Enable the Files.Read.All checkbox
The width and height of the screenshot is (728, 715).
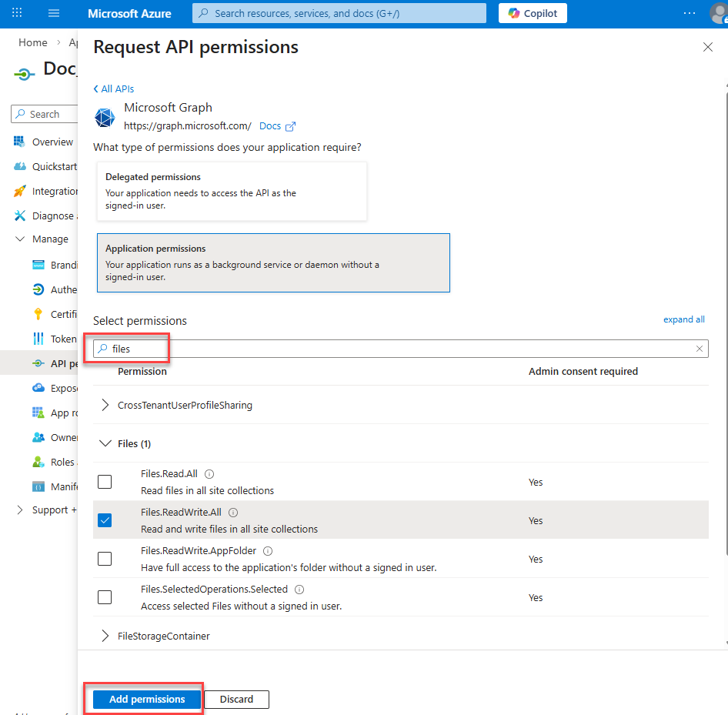[x=105, y=482]
